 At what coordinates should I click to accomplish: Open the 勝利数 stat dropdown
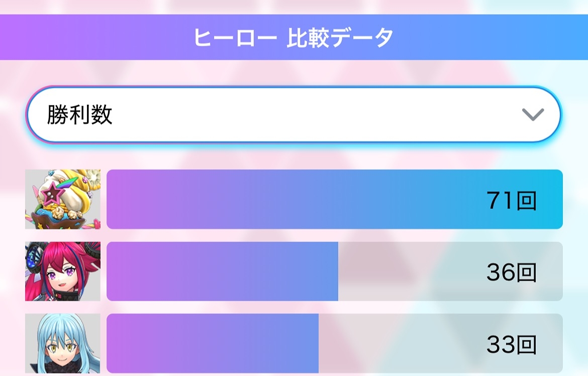293,115
